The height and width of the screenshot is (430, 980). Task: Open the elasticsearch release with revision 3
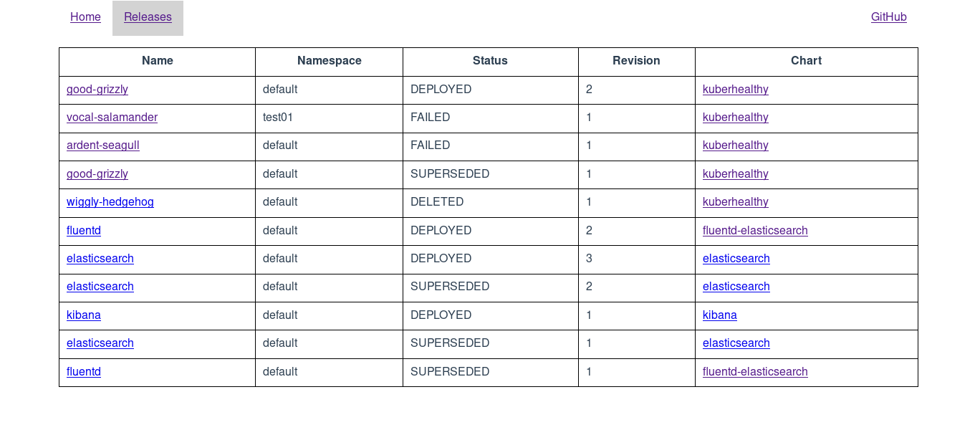click(x=100, y=258)
